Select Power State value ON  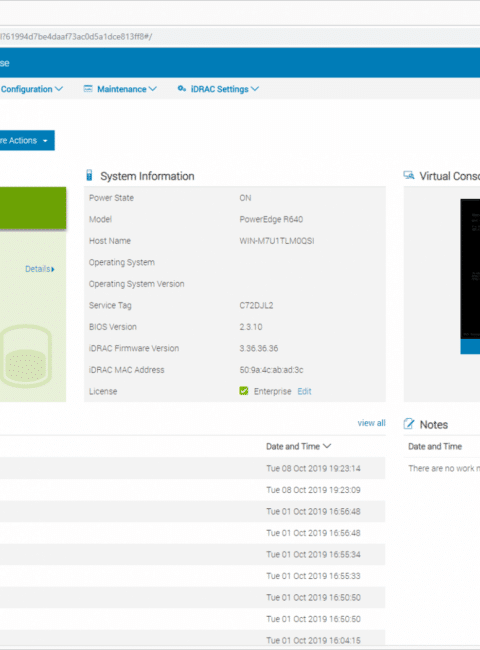point(245,198)
